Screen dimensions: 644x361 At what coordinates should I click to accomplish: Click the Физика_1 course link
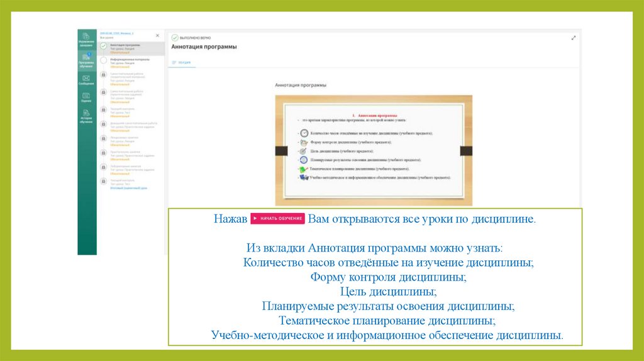coord(116,33)
